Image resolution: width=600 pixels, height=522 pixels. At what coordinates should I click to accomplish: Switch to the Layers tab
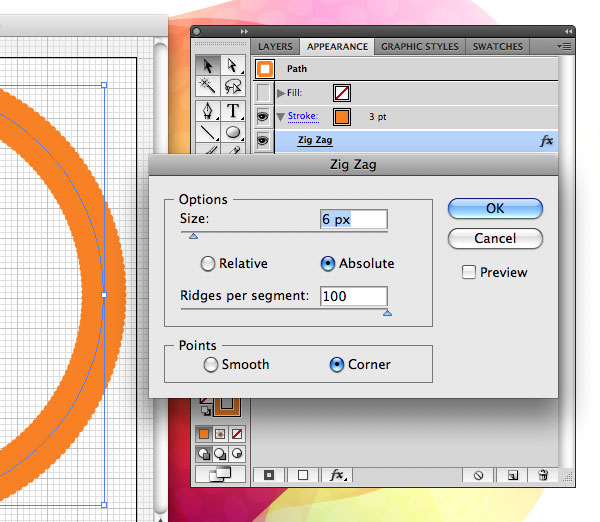pos(275,47)
